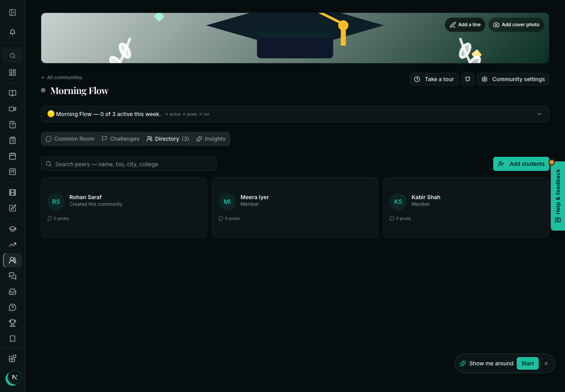The image size is (565, 392).
Task: Open the sidebar search icon
Action: [13, 56]
